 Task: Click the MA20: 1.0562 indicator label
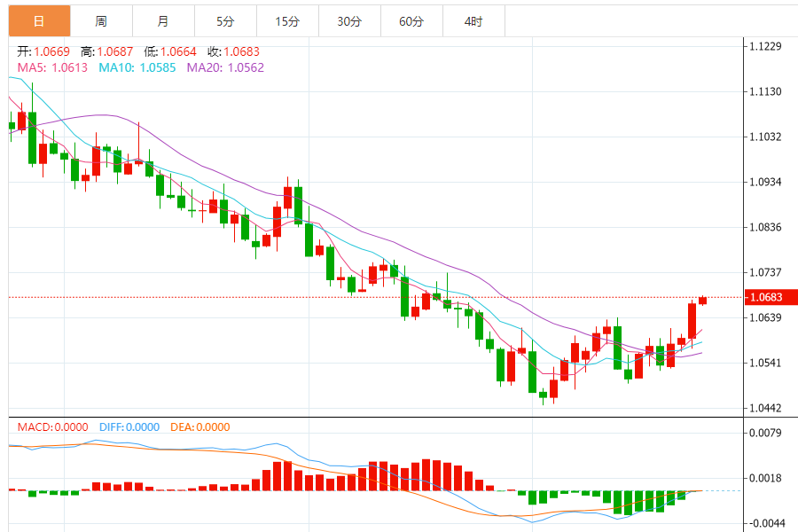pyautogui.click(x=225, y=67)
